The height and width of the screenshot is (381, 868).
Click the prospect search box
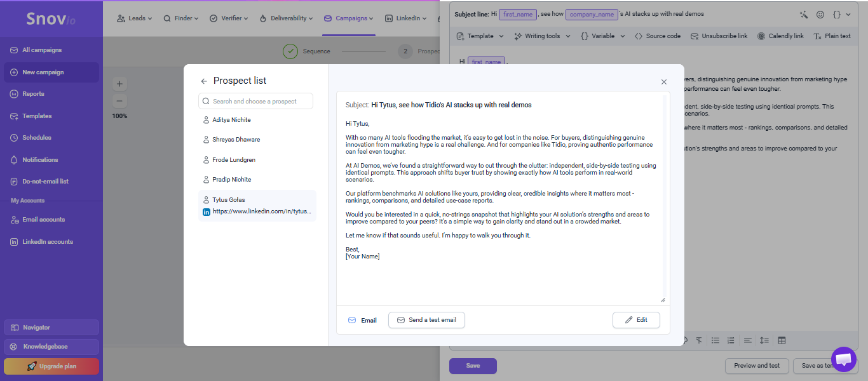tap(255, 101)
